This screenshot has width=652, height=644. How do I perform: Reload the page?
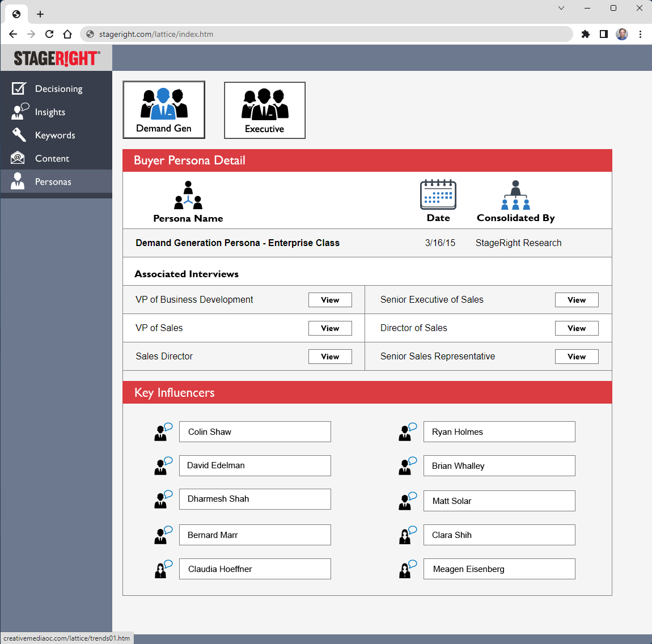(49, 34)
